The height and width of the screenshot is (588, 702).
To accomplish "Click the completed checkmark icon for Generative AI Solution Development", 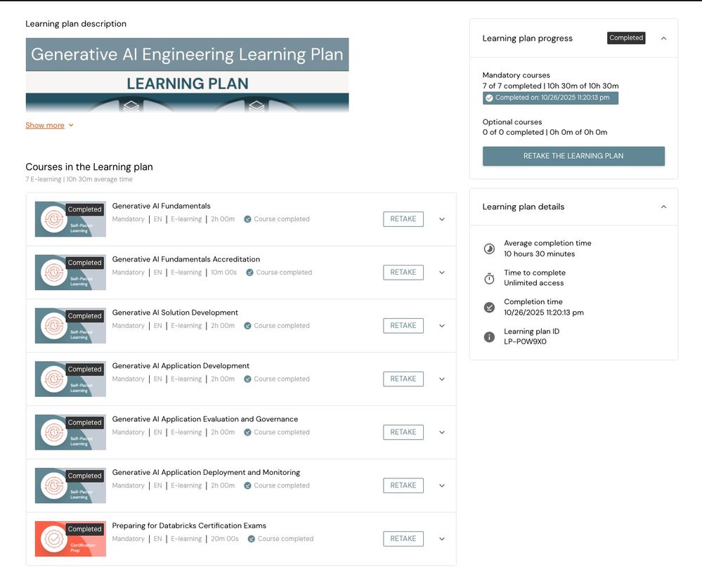I will [247, 326].
